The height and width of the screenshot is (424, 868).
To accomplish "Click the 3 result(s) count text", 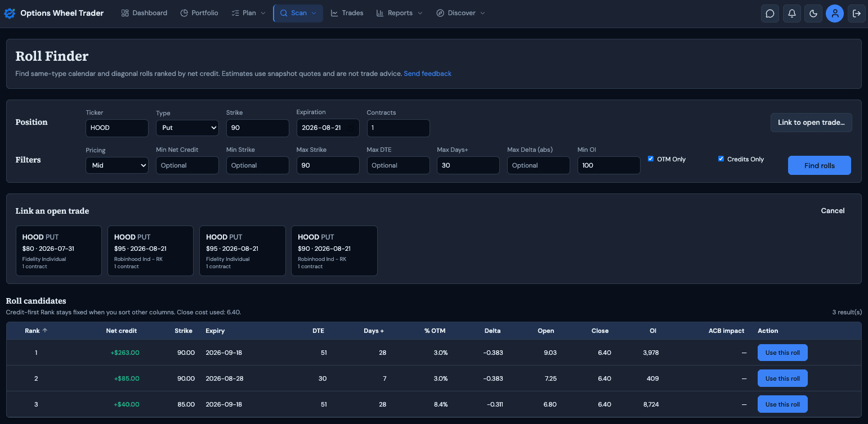I will click(x=847, y=312).
